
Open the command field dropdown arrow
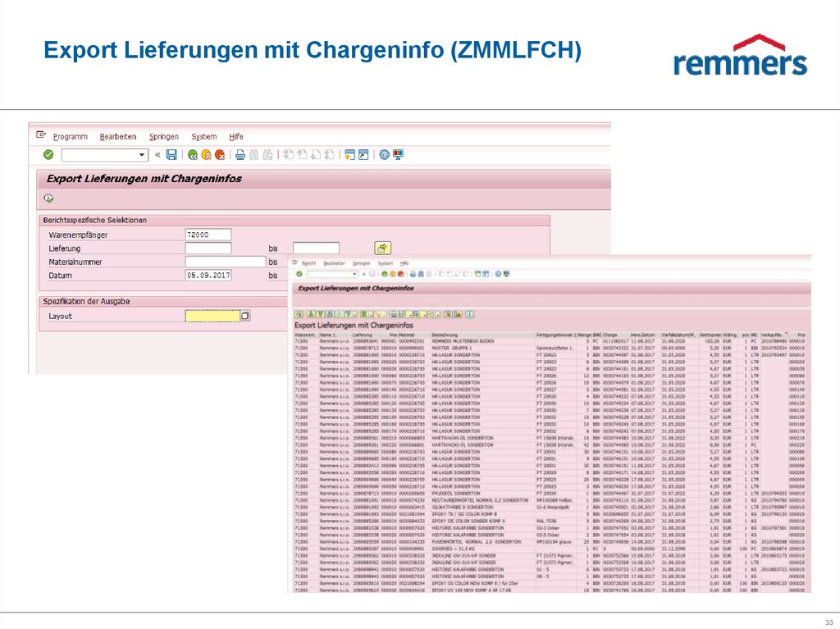[142, 154]
